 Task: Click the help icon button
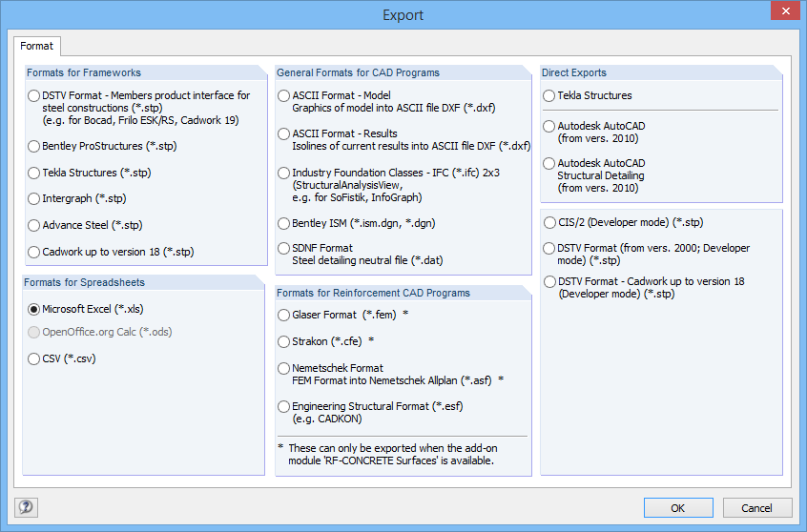tap(27, 508)
